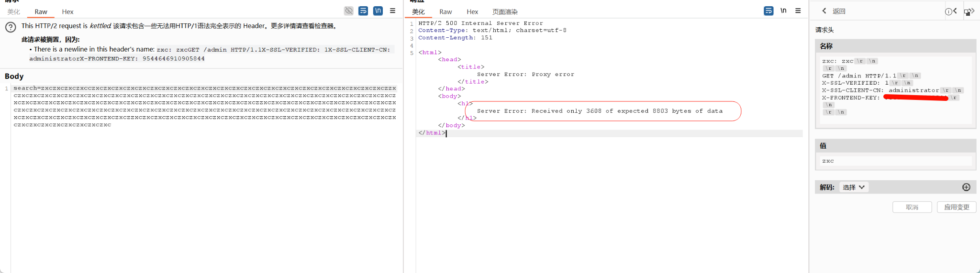This screenshot has height=273, width=980.
Task: Click the closing </html> tag line
Action: point(432,133)
